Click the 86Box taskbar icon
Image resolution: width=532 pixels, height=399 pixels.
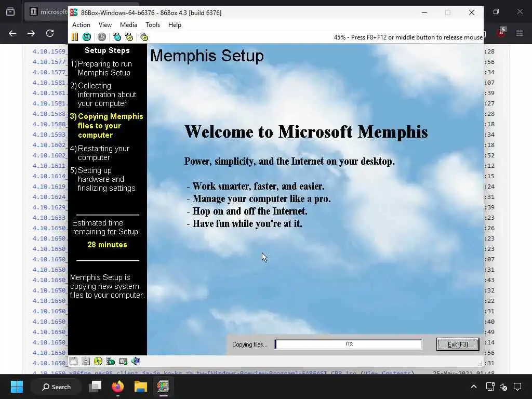[x=163, y=387]
